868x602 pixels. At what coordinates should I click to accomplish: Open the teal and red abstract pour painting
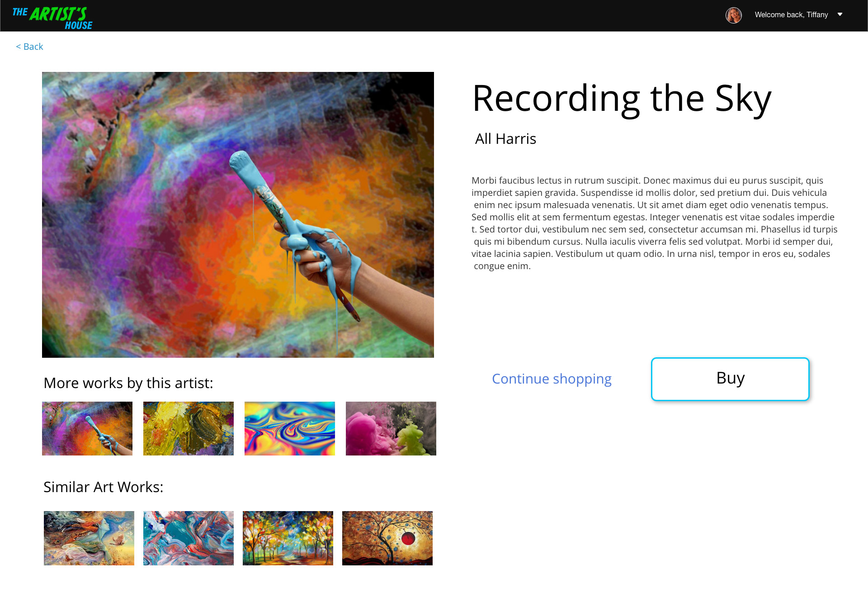[189, 538]
